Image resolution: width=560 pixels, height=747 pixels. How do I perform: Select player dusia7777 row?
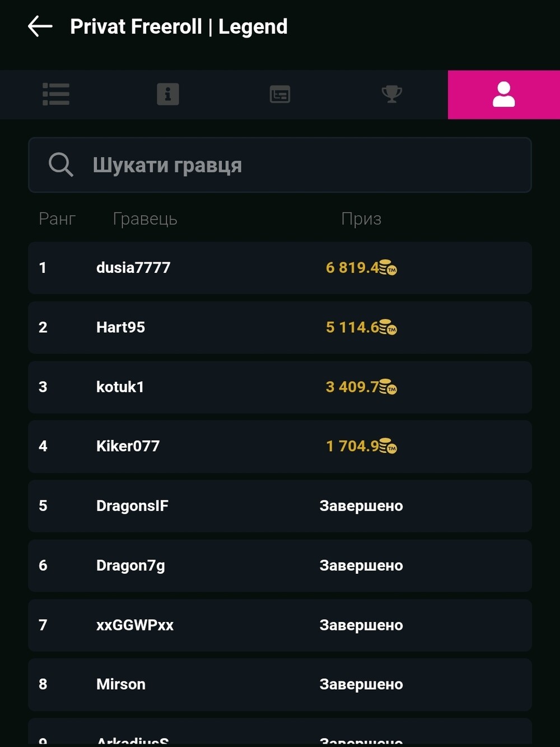point(280,268)
